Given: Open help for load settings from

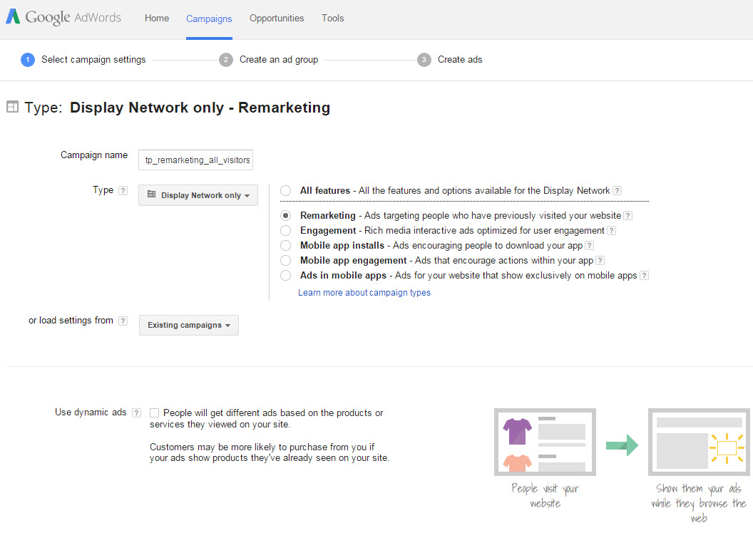Looking at the screenshot, I should point(123,321).
